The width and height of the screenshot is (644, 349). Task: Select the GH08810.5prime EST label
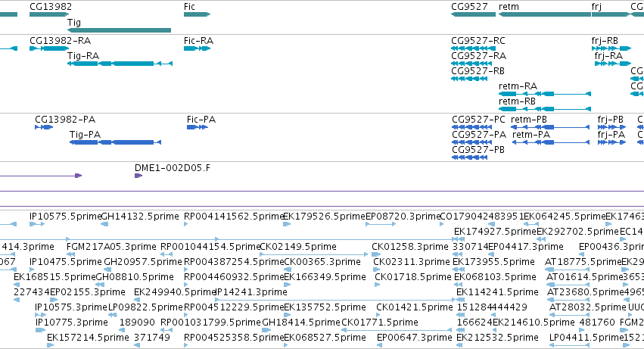(x=135, y=277)
